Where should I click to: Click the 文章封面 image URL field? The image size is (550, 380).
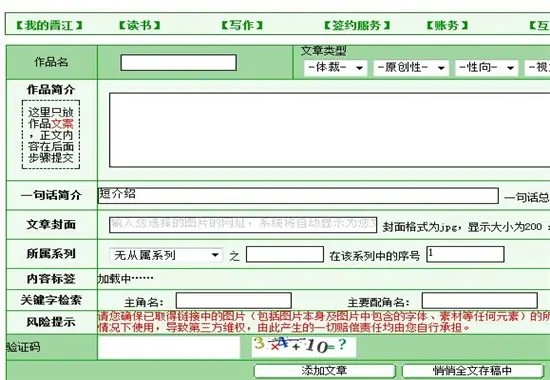point(243,225)
